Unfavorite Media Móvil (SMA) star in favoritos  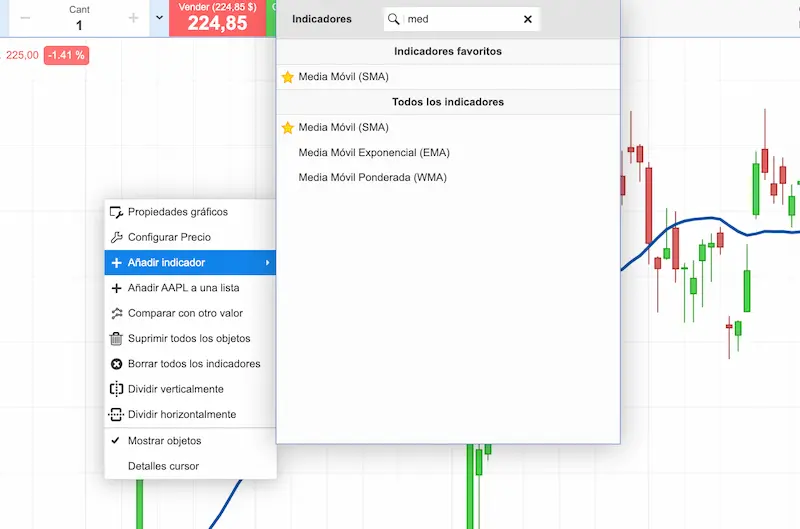(x=288, y=77)
